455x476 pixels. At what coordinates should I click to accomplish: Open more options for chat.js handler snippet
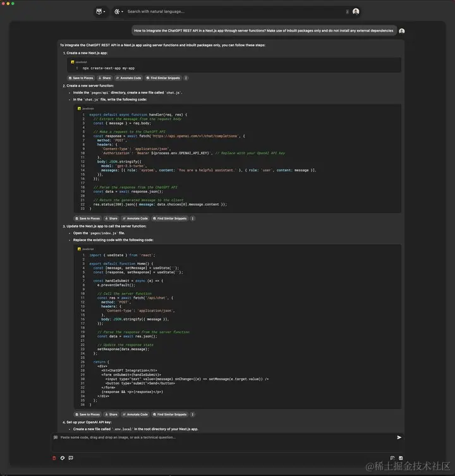pyautogui.click(x=193, y=219)
